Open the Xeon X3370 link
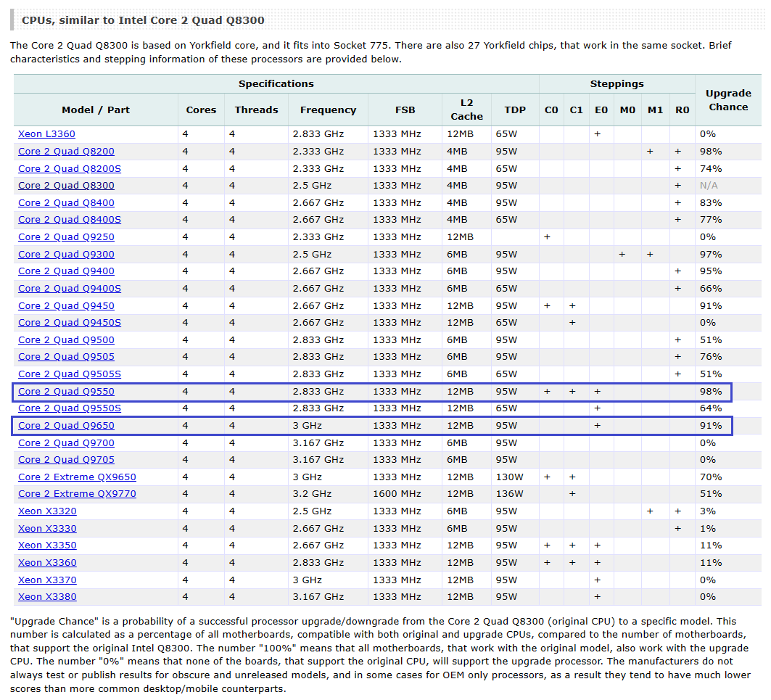The width and height of the screenshot is (771, 700). 47,580
